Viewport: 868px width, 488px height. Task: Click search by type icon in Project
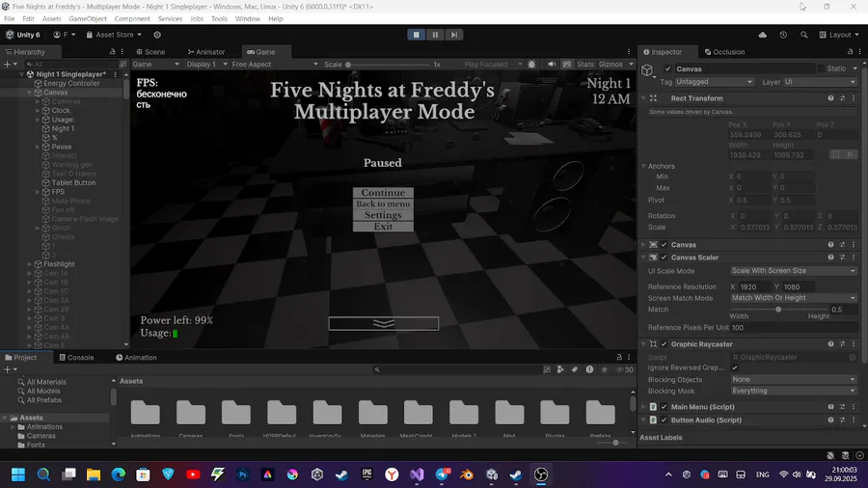pyautogui.click(x=560, y=369)
